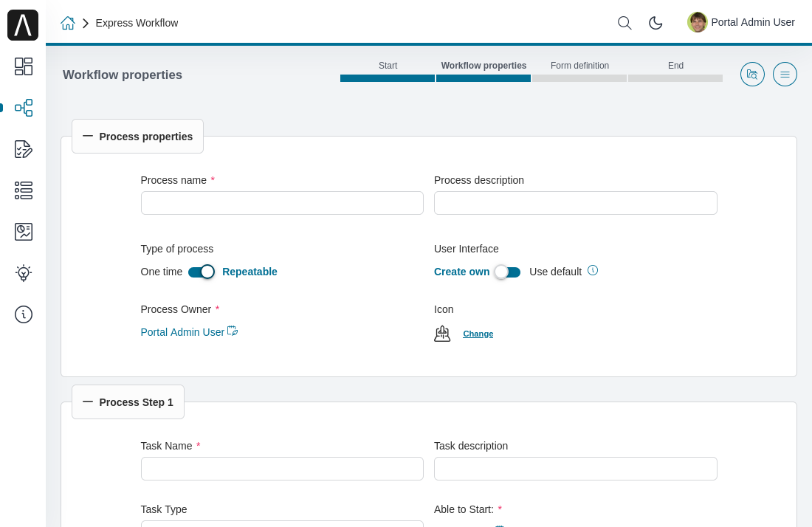
Task: Click the lightbulb ideas icon in the sidebar
Action: point(23,272)
